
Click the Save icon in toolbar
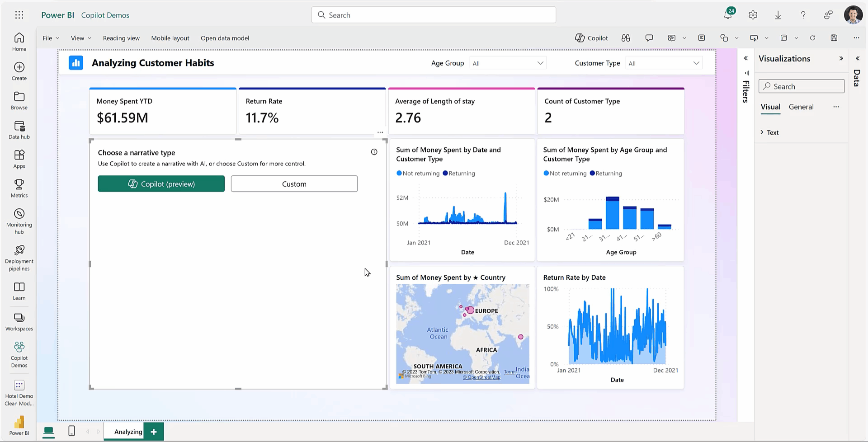pos(834,38)
